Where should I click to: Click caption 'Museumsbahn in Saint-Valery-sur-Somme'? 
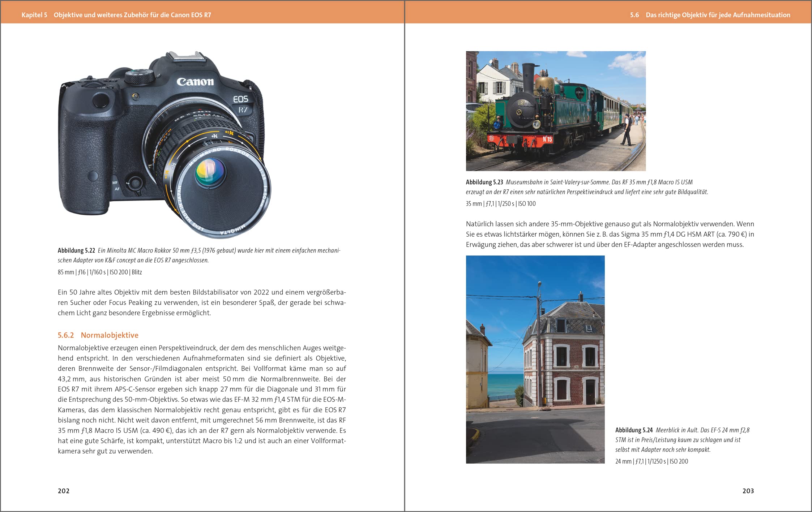[x=557, y=182]
